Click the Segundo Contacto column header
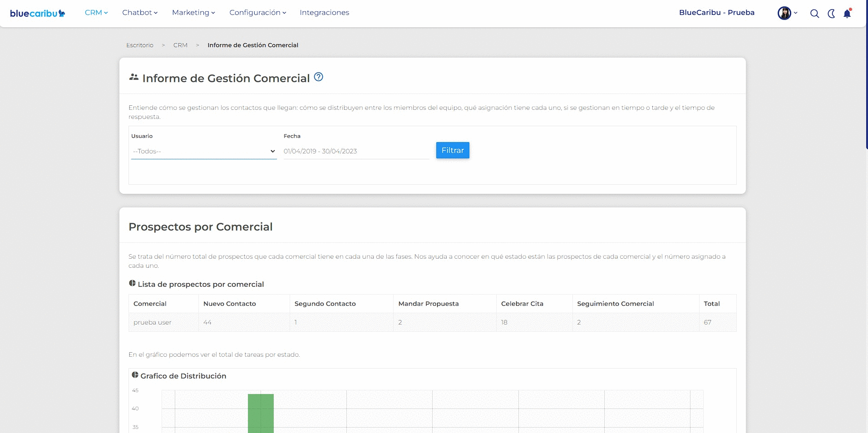Viewport: 868px width, 433px height. tap(341, 304)
